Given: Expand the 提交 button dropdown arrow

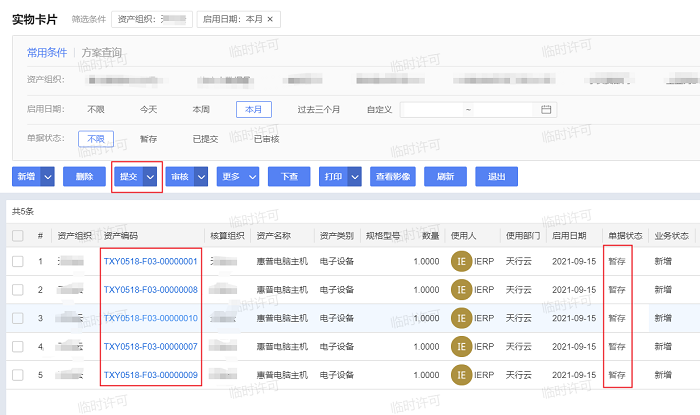Looking at the screenshot, I should 150,176.
